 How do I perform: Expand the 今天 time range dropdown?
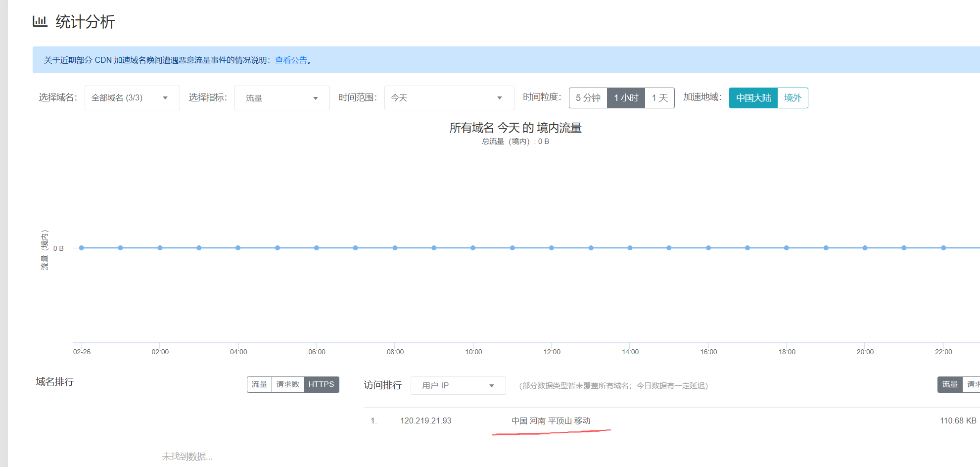(449, 98)
